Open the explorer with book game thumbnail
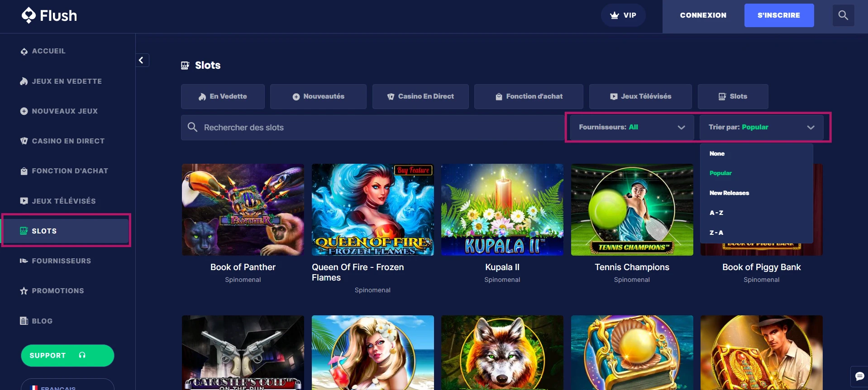The width and height of the screenshot is (868, 390). [762, 353]
